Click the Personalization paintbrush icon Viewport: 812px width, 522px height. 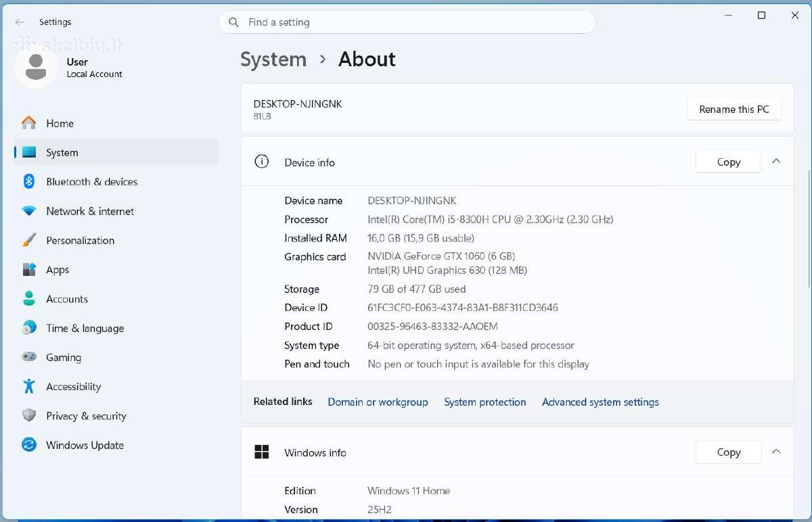29,240
